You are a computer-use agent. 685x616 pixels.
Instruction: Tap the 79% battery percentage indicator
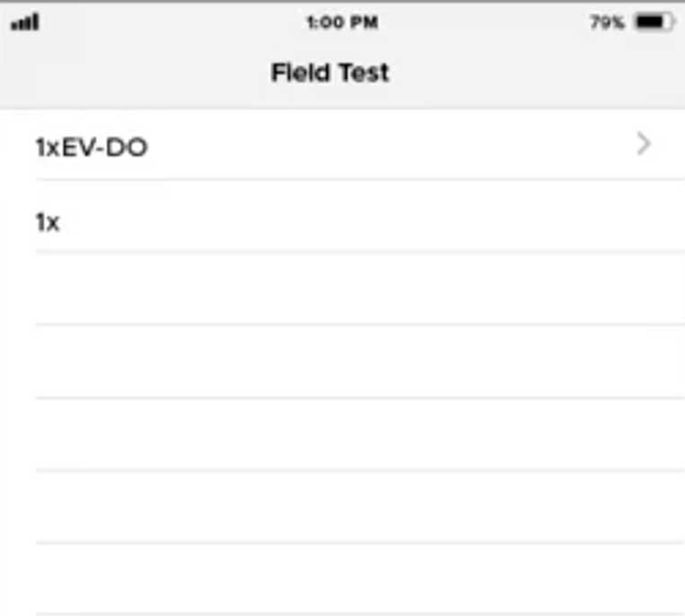(607, 22)
